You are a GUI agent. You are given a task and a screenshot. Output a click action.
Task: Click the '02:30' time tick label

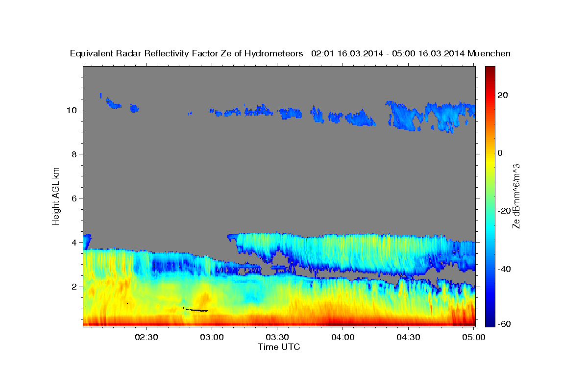click(x=147, y=337)
